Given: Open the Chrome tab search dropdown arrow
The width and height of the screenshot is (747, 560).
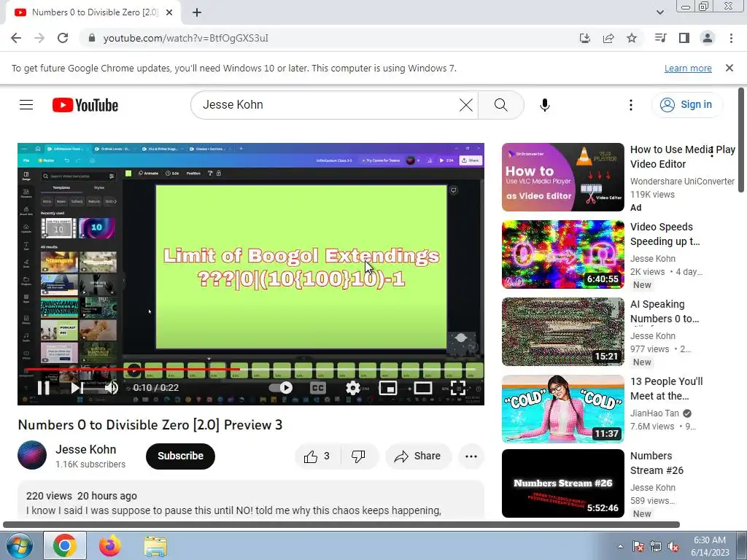Looking at the screenshot, I should tap(659, 12).
